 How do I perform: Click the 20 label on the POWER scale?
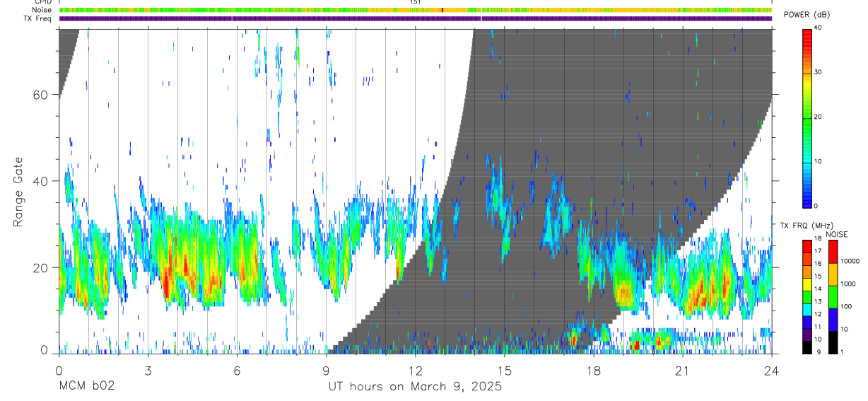click(x=818, y=117)
